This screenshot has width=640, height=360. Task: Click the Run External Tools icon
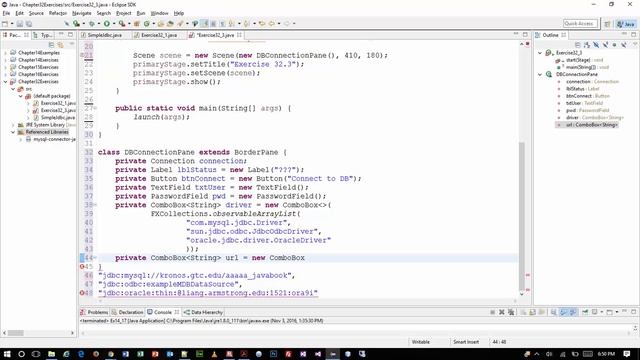tap(121, 24)
